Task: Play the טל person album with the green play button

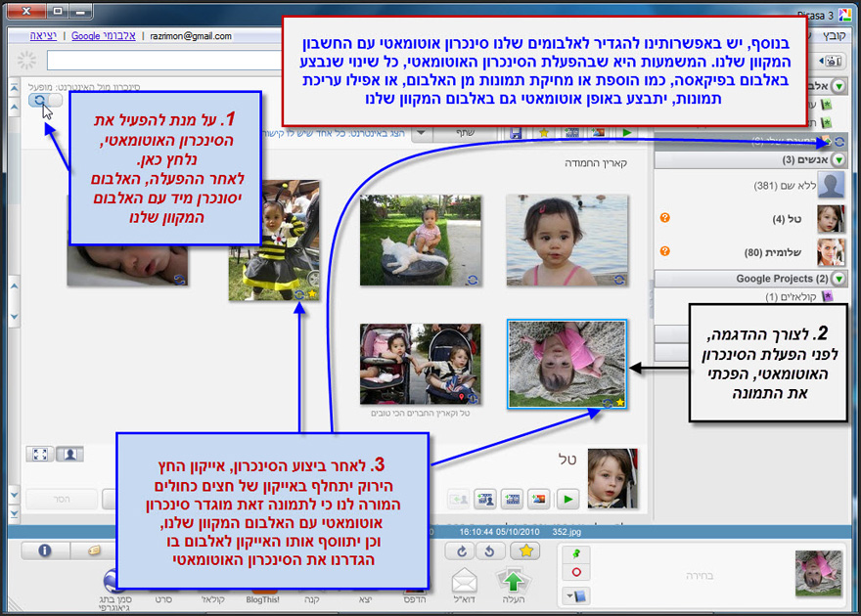Action: [567, 500]
